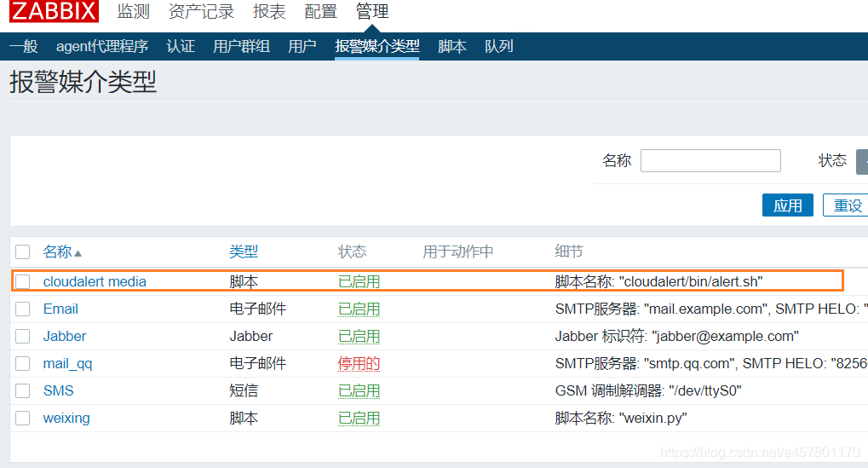The image size is (868, 468).
Task: Click the 重设 filter button
Action: 848,205
